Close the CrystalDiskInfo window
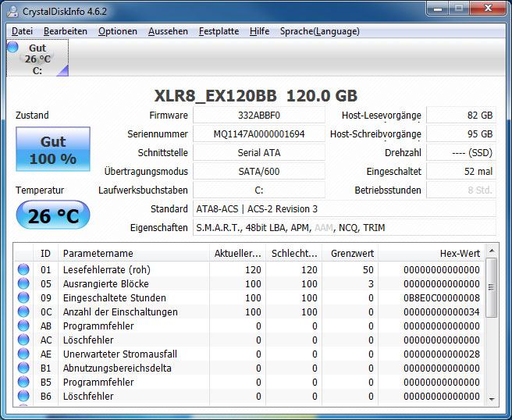The height and width of the screenshot is (420, 512). click(488, 9)
